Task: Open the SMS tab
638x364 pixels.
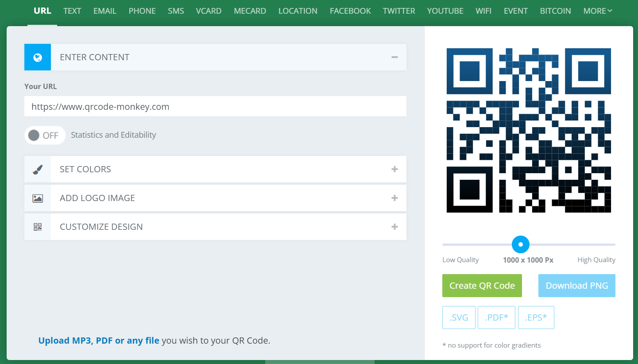Action: tap(176, 11)
